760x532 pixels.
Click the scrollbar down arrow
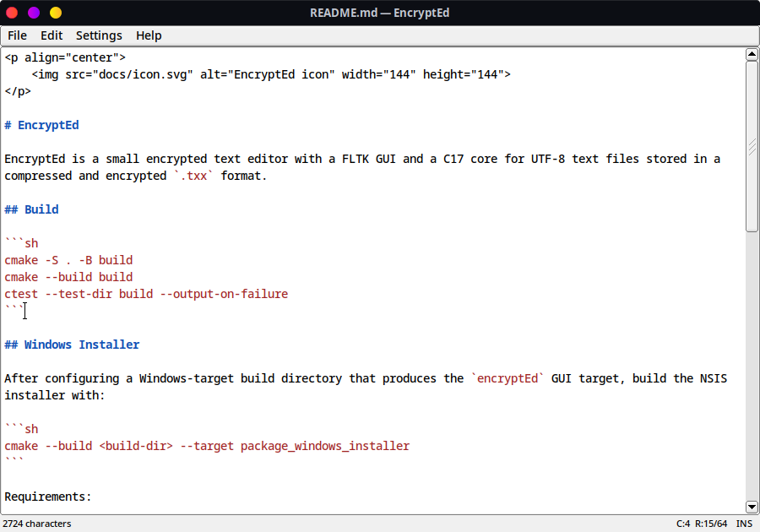752,507
